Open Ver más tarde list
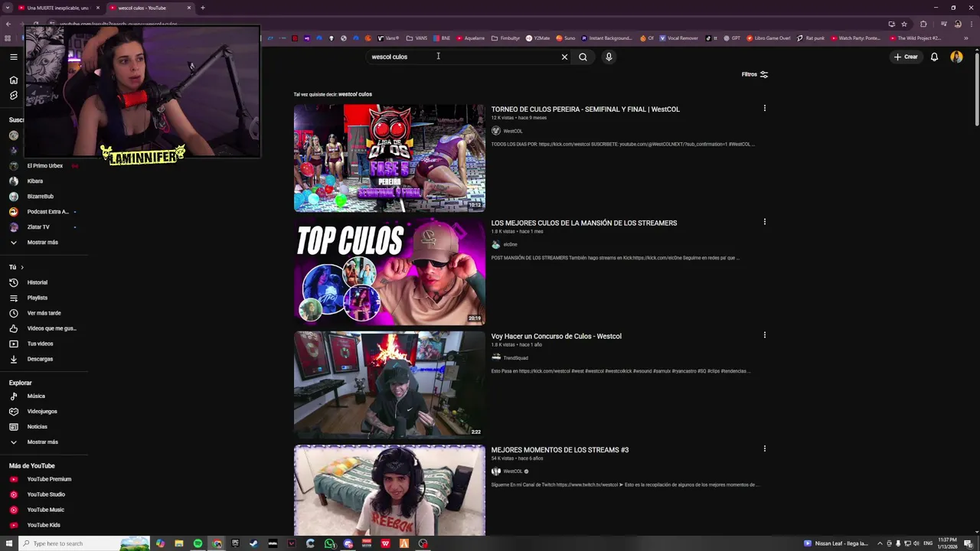This screenshot has height=551, width=980. coord(44,313)
